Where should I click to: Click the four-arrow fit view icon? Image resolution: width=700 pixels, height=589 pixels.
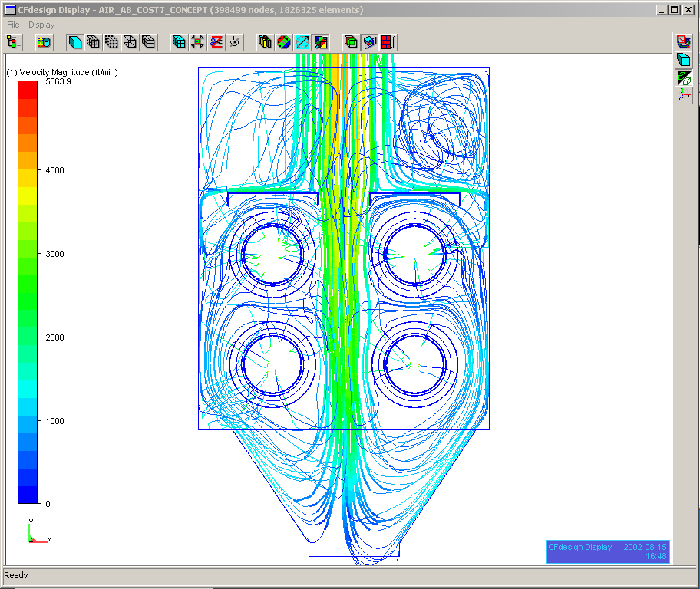tap(198, 42)
